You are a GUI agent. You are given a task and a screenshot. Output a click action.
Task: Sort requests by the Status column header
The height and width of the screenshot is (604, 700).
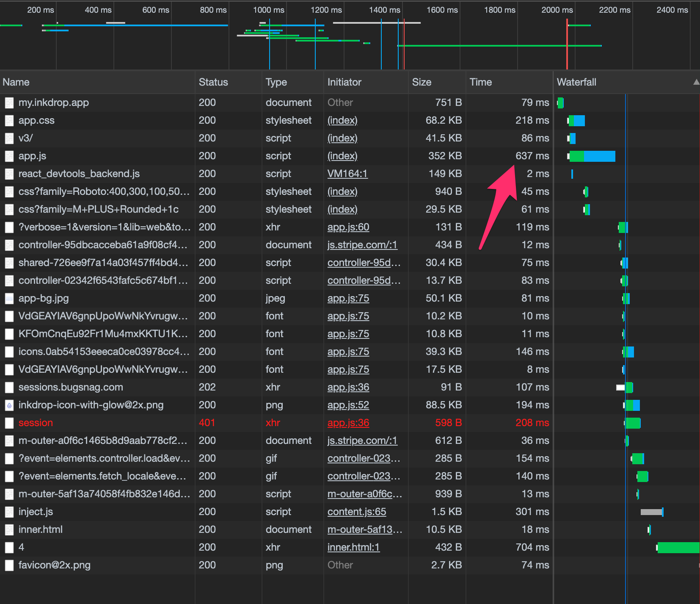click(x=213, y=82)
